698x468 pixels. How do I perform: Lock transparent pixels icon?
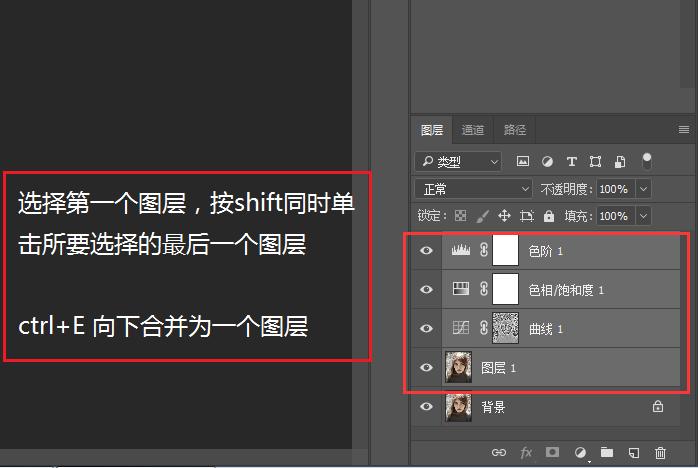[460, 216]
